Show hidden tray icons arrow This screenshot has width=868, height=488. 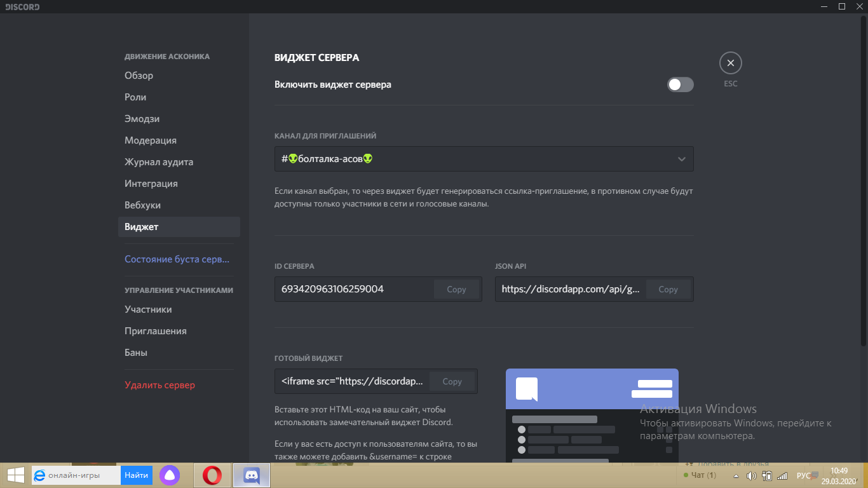coord(736,476)
